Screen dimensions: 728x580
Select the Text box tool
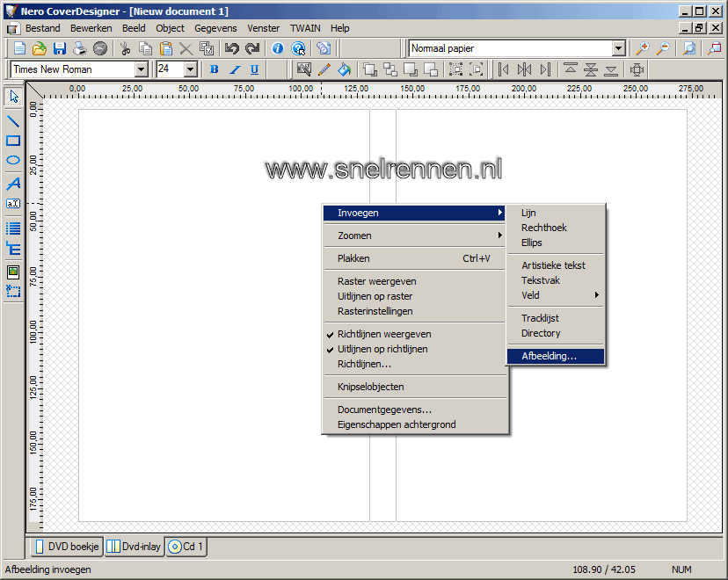pos(13,204)
